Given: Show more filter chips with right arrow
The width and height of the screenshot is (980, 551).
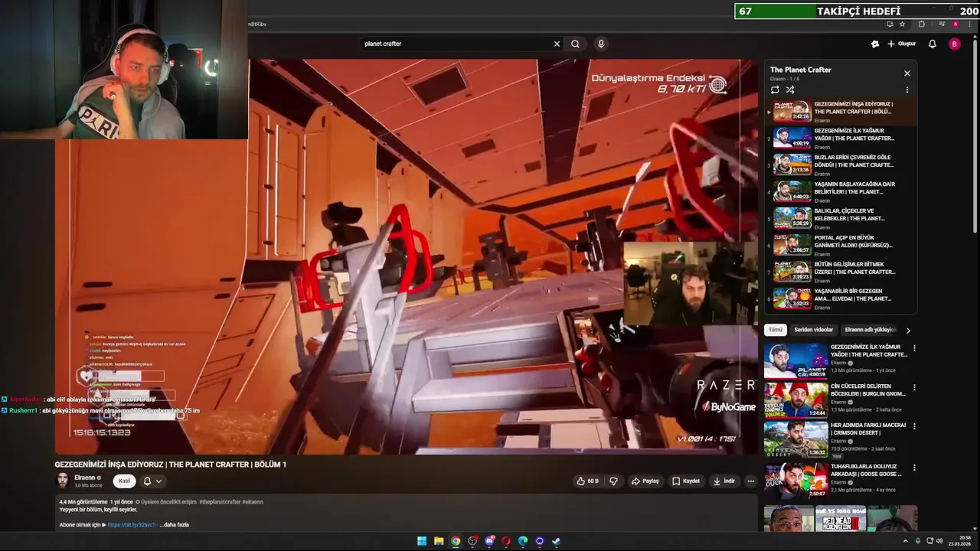Looking at the screenshot, I should (x=909, y=331).
